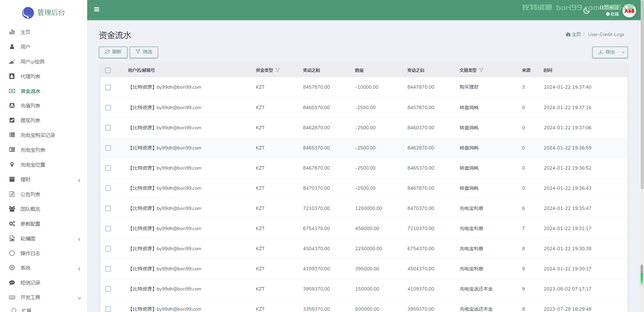Screen dimensions: 644x312
Task: Click the night mode moon icon
Action: [587, 11]
